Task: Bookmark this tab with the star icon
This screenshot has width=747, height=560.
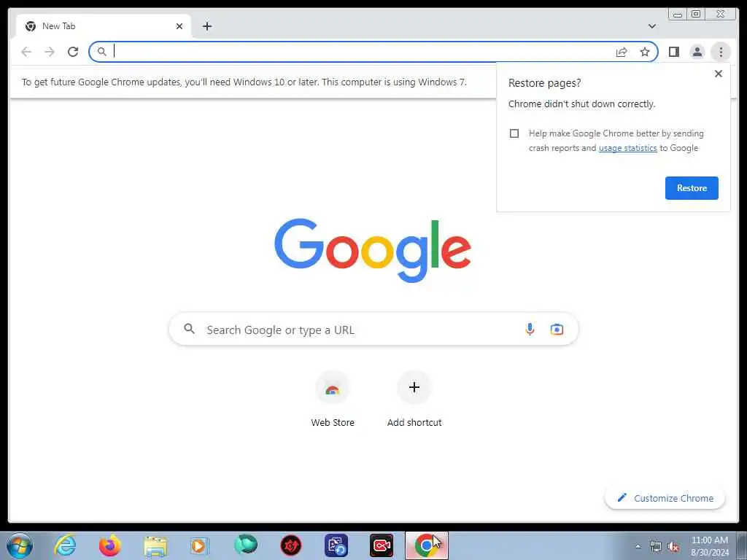Action: point(645,52)
